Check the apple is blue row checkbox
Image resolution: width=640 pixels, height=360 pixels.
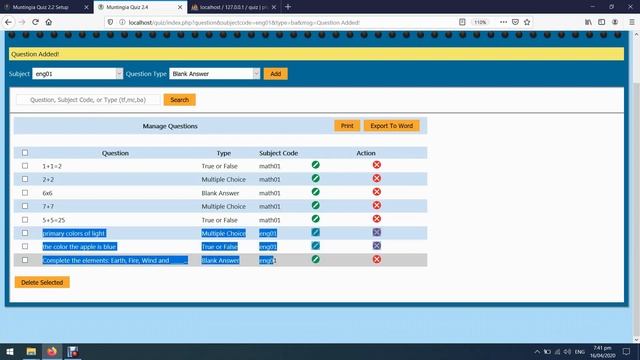[25, 247]
